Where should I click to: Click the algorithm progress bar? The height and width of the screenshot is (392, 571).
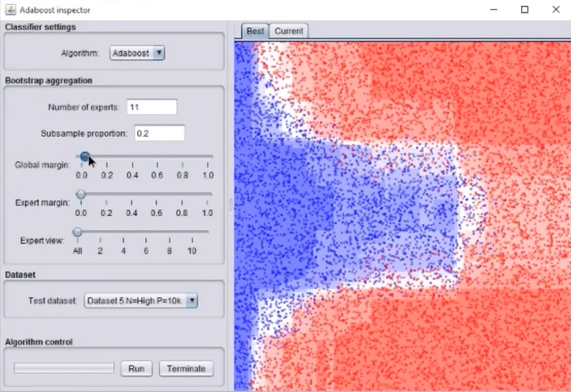64,368
